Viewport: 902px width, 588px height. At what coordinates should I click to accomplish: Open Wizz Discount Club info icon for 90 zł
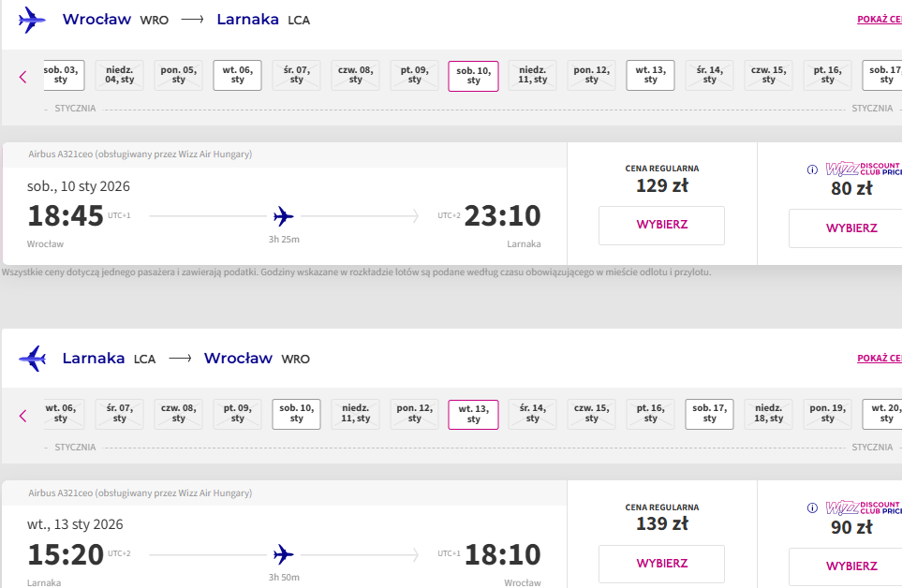pyautogui.click(x=812, y=508)
